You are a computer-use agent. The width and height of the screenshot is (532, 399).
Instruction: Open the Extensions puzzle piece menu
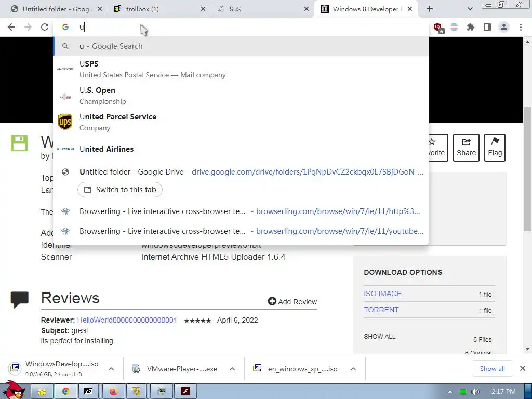click(471, 27)
